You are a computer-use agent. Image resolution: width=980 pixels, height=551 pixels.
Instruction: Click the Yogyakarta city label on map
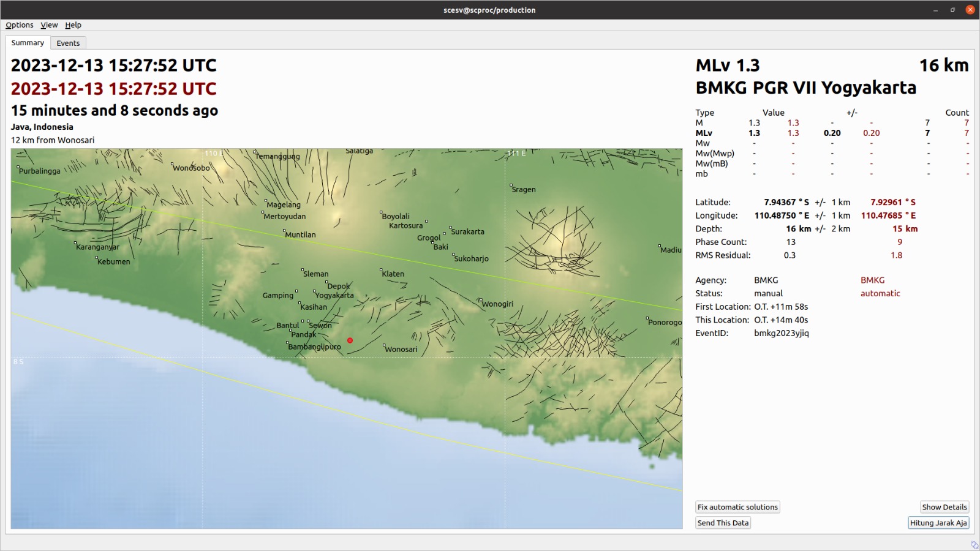[334, 295]
